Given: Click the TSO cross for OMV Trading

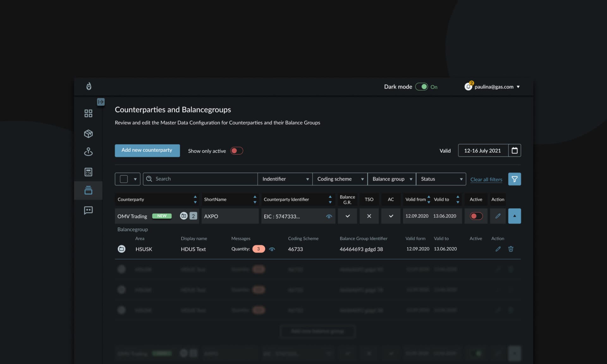Looking at the screenshot, I should pyautogui.click(x=369, y=216).
